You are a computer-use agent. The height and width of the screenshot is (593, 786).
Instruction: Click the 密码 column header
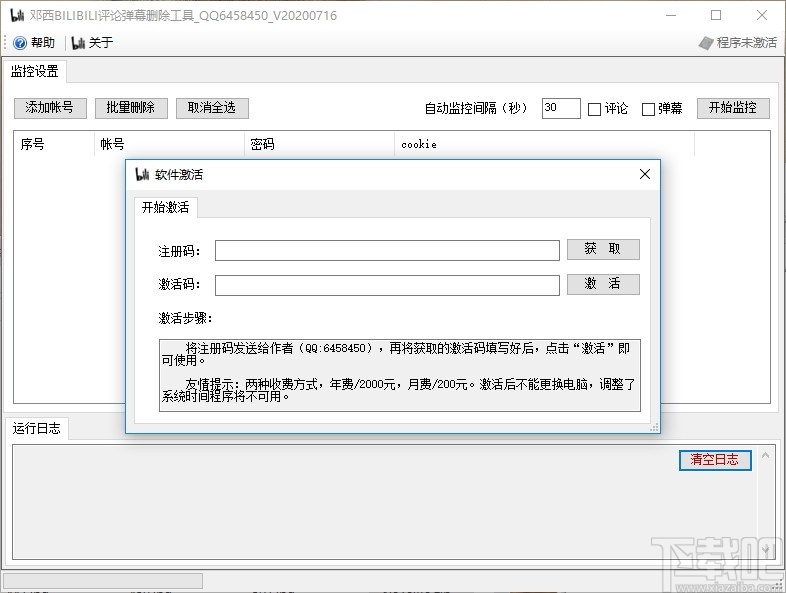pyautogui.click(x=319, y=144)
